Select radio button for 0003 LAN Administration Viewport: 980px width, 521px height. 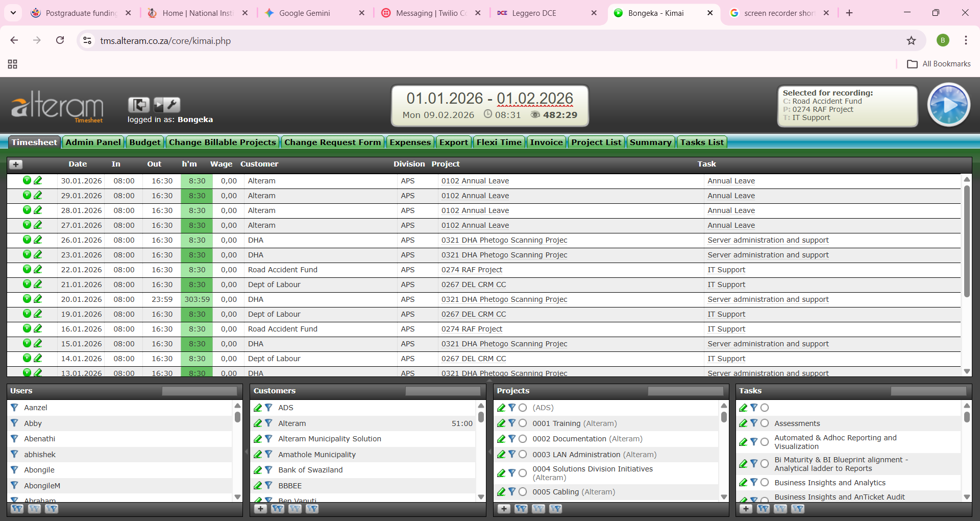click(x=523, y=454)
